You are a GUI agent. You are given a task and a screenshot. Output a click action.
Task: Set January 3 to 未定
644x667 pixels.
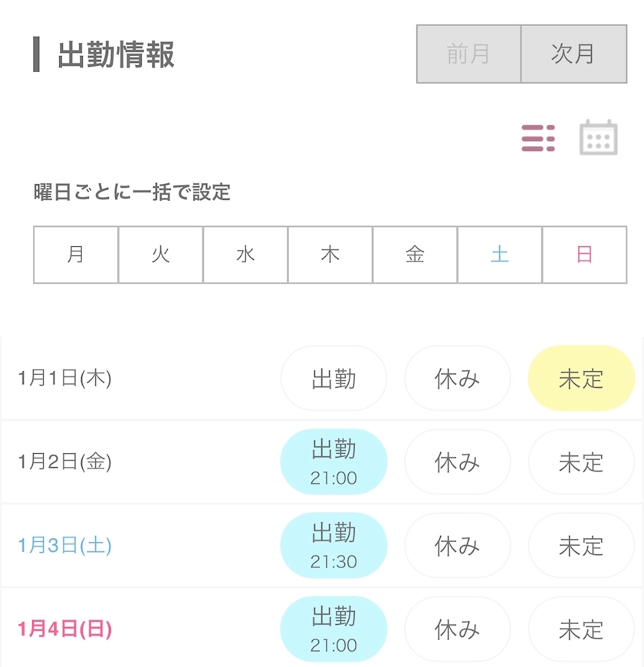pos(581,546)
